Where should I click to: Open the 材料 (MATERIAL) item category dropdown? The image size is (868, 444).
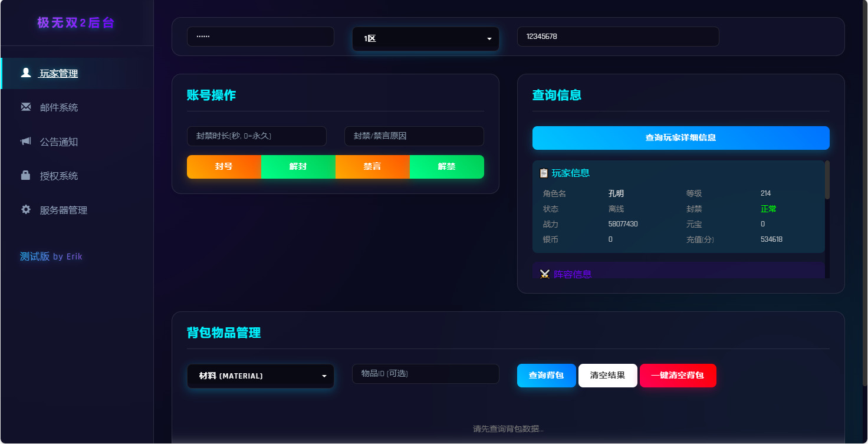(x=260, y=376)
